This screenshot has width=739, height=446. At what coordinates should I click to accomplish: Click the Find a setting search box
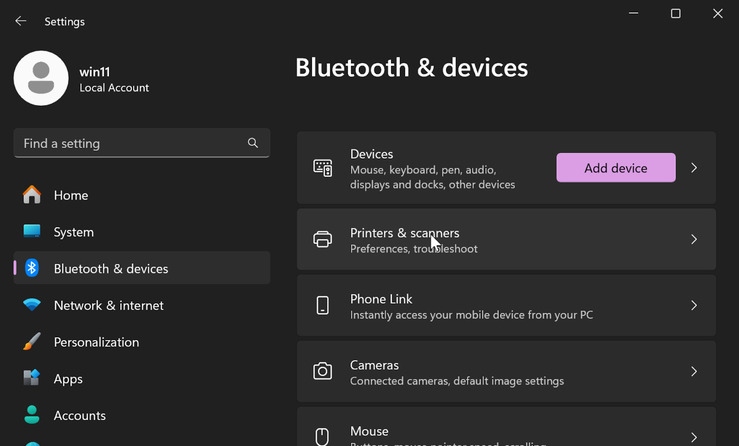point(141,143)
